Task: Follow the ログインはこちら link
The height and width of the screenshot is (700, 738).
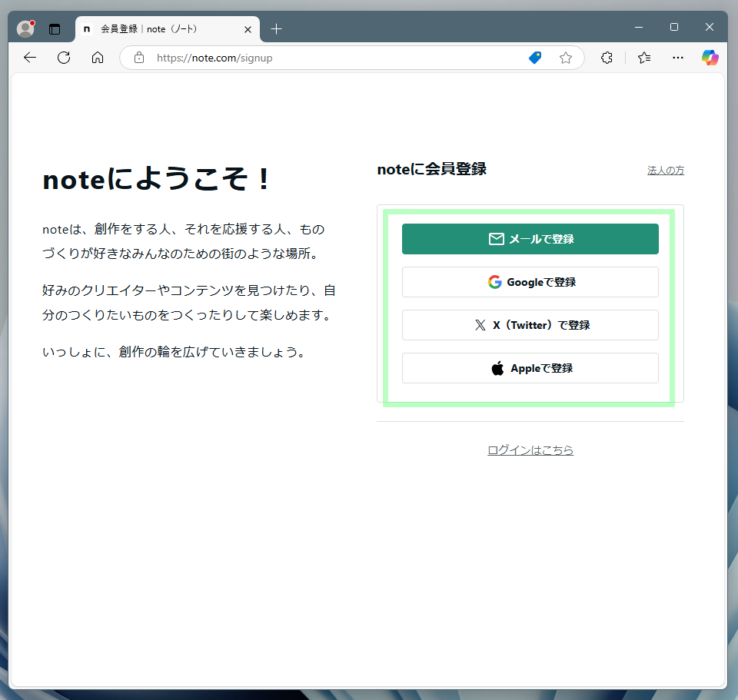Action: click(x=530, y=450)
